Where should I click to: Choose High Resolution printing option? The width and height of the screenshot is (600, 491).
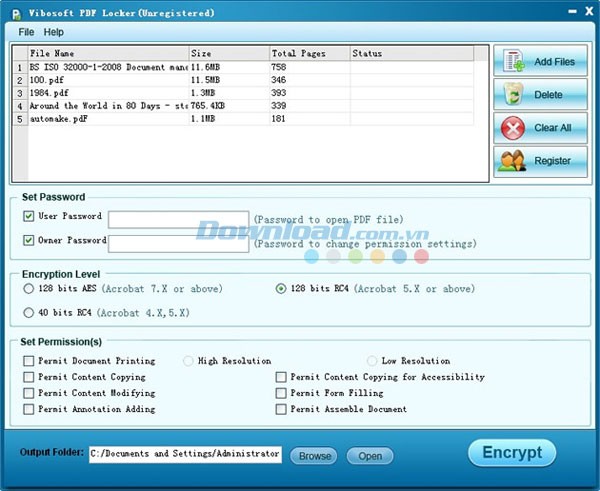pos(188,361)
